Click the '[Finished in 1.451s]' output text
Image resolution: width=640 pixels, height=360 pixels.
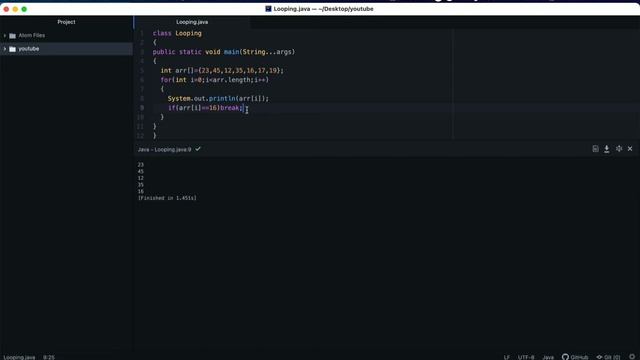pyautogui.click(x=167, y=198)
